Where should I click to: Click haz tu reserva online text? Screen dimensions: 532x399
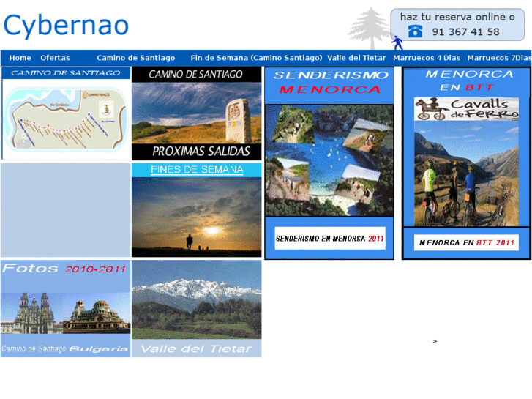pyautogui.click(x=457, y=17)
